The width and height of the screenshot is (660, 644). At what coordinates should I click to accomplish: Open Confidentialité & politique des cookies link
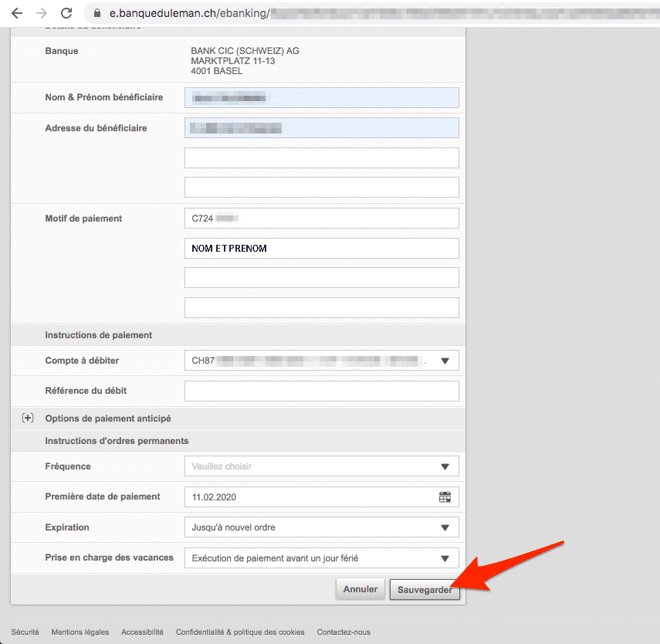[240, 632]
